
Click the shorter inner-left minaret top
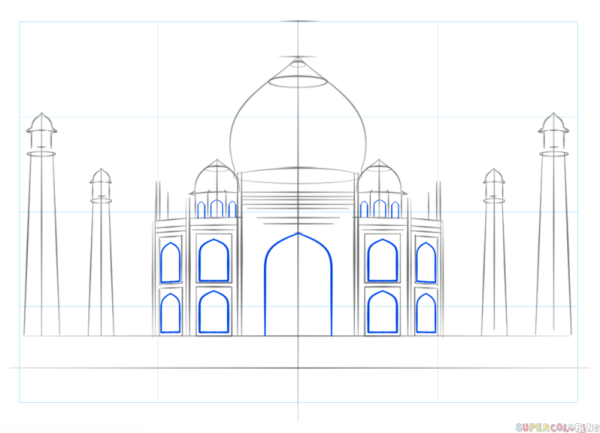(100, 182)
